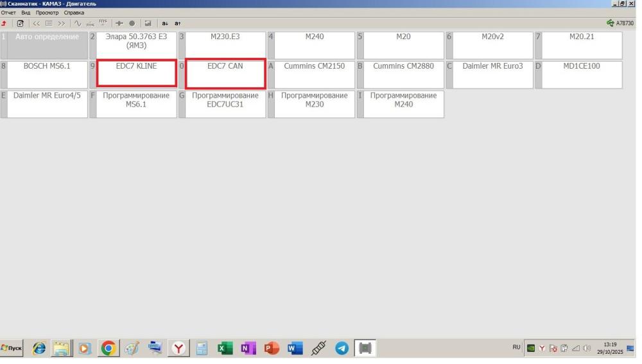The height and width of the screenshot is (364, 642).
Task: Open the Справка menu
Action: (73, 13)
